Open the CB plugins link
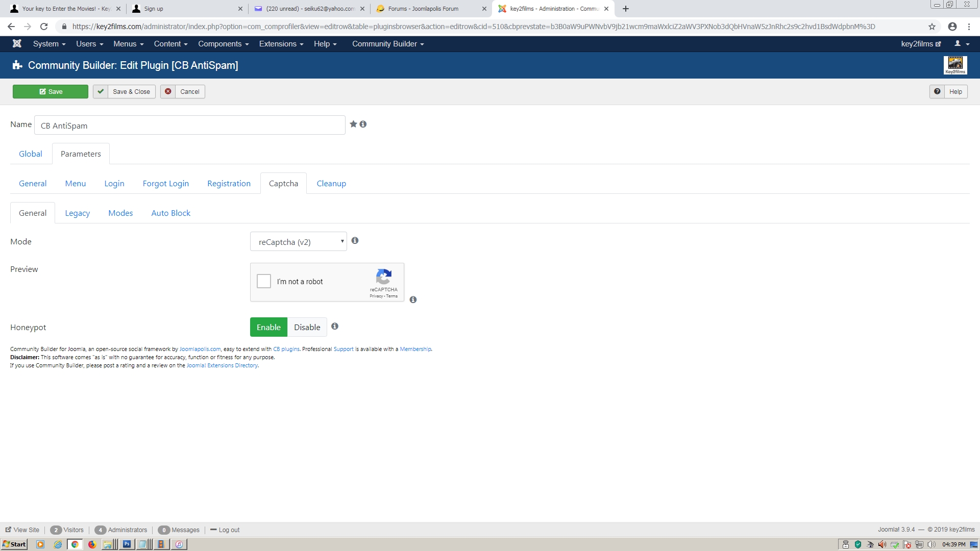980x551 pixels. point(286,349)
